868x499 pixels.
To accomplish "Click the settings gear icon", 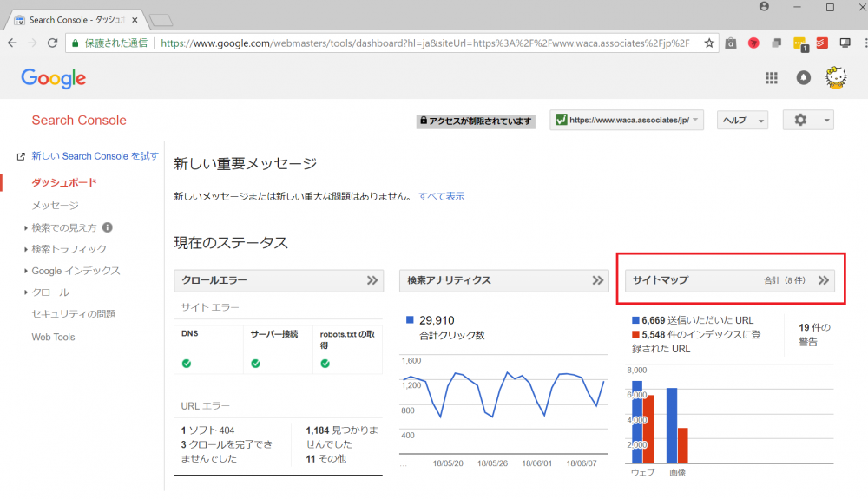I will [x=800, y=120].
